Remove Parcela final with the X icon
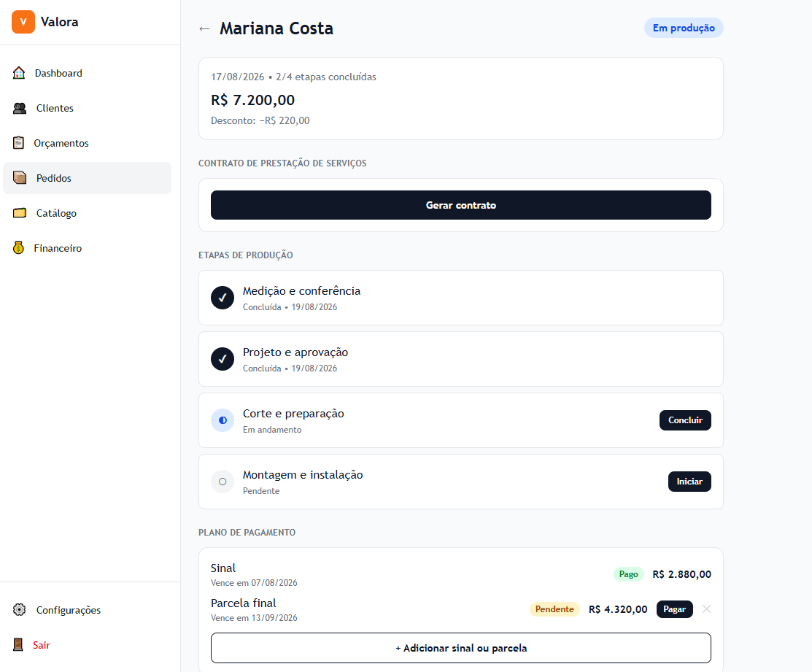Screen dimensions: 812x672 click(x=706, y=609)
